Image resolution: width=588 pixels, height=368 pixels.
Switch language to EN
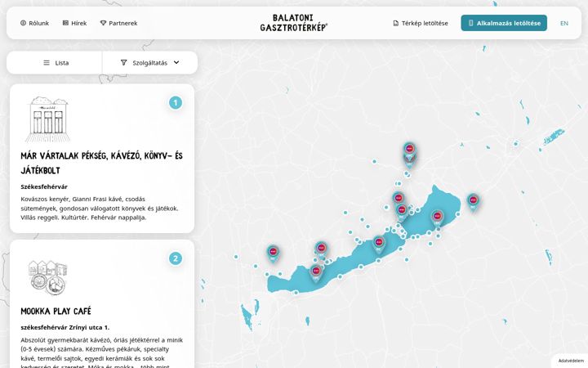click(x=564, y=23)
